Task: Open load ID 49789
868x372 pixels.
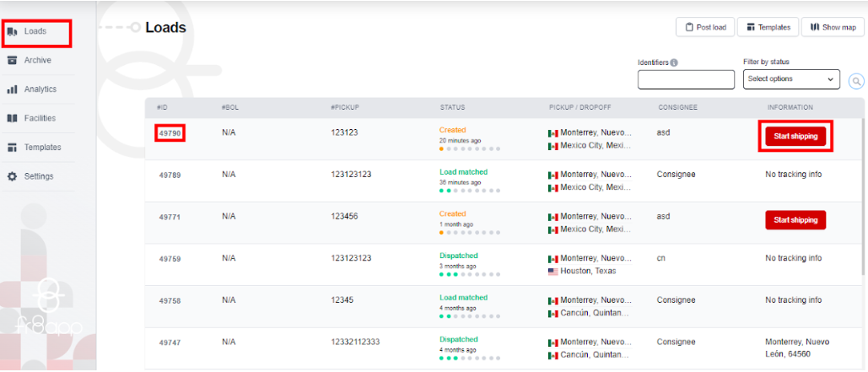Action: coord(170,175)
